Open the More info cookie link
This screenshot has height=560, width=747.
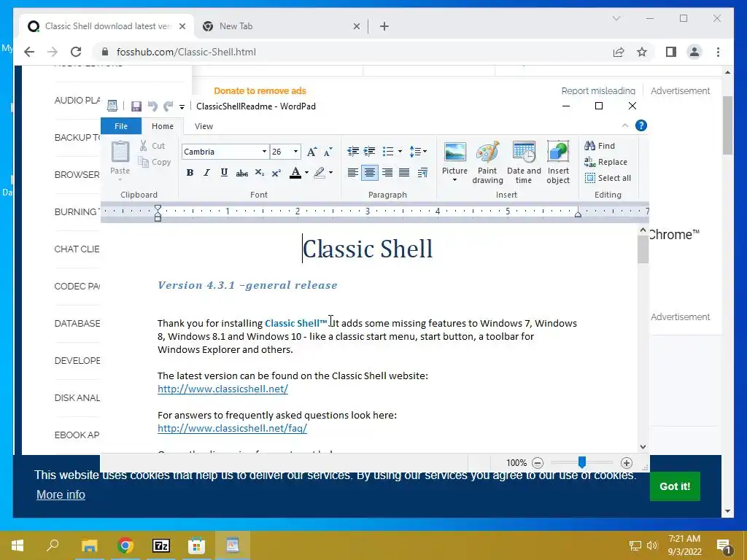(61, 495)
